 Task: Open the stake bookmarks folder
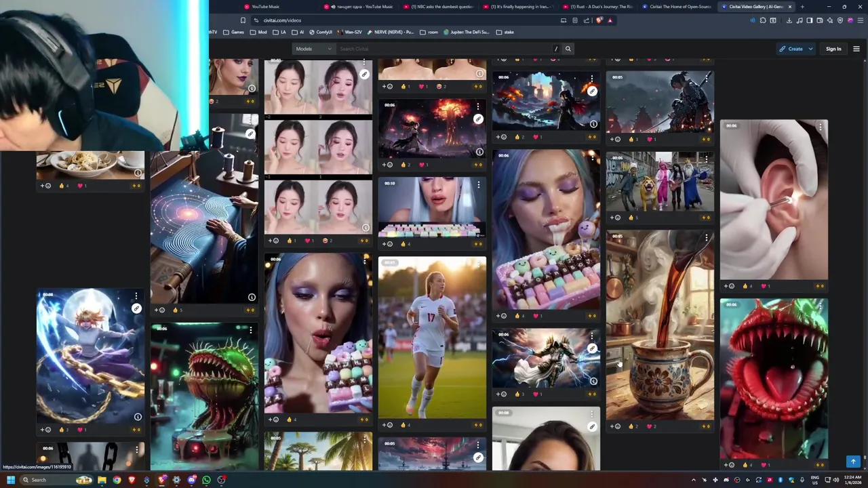tap(505, 32)
